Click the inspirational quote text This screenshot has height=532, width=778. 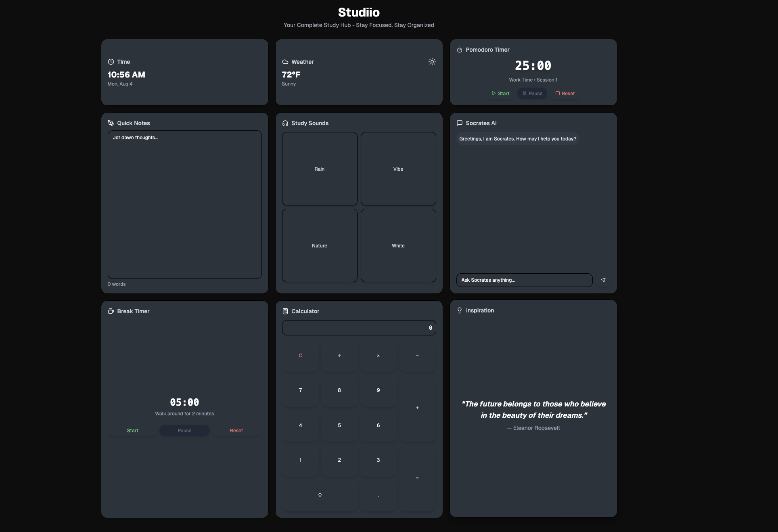[x=533, y=409]
